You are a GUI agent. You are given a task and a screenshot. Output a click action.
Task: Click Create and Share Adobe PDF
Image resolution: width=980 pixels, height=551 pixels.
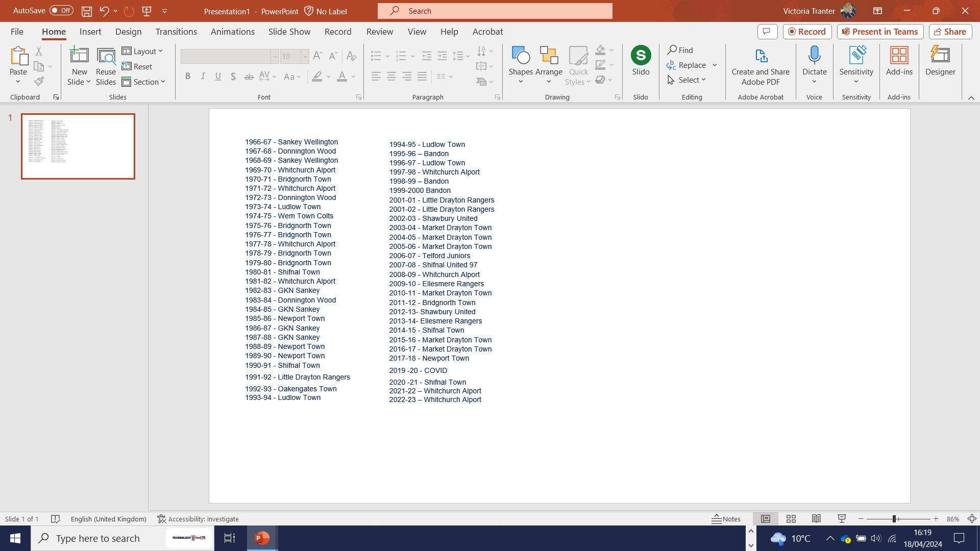pyautogui.click(x=760, y=66)
